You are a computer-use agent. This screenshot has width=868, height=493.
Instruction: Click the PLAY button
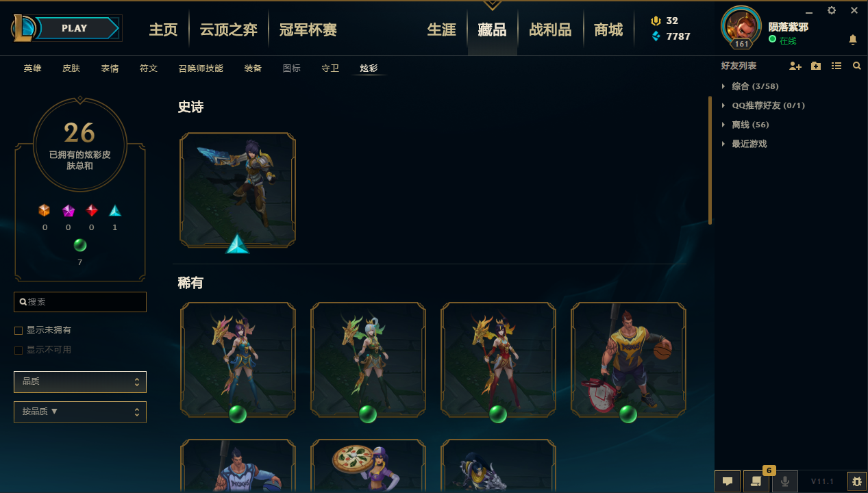(74, 28)
